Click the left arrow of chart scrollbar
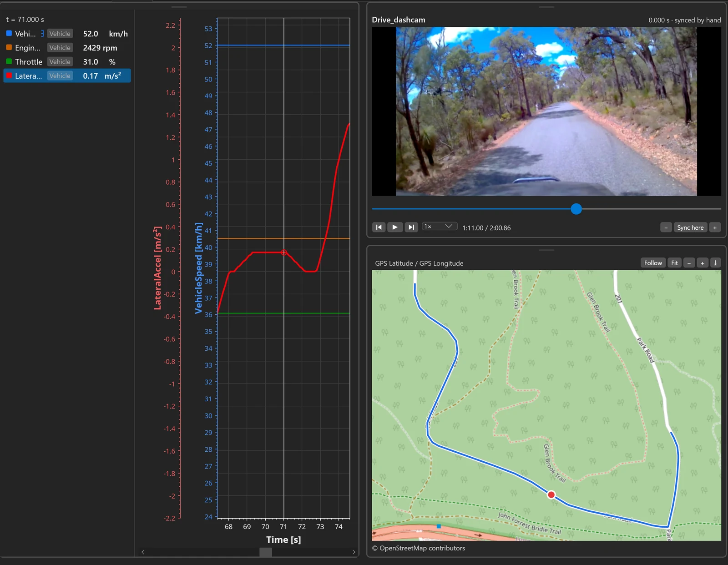728x565 pixels. [143, 552]
